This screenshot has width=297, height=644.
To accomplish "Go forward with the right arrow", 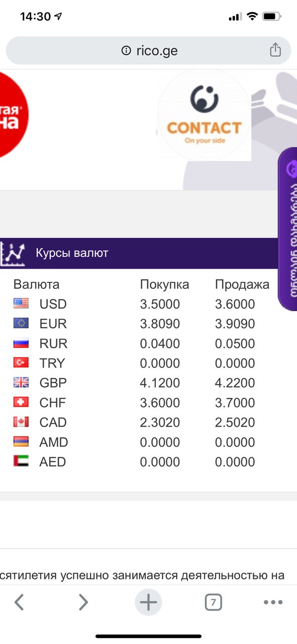I will coord(83,602).
